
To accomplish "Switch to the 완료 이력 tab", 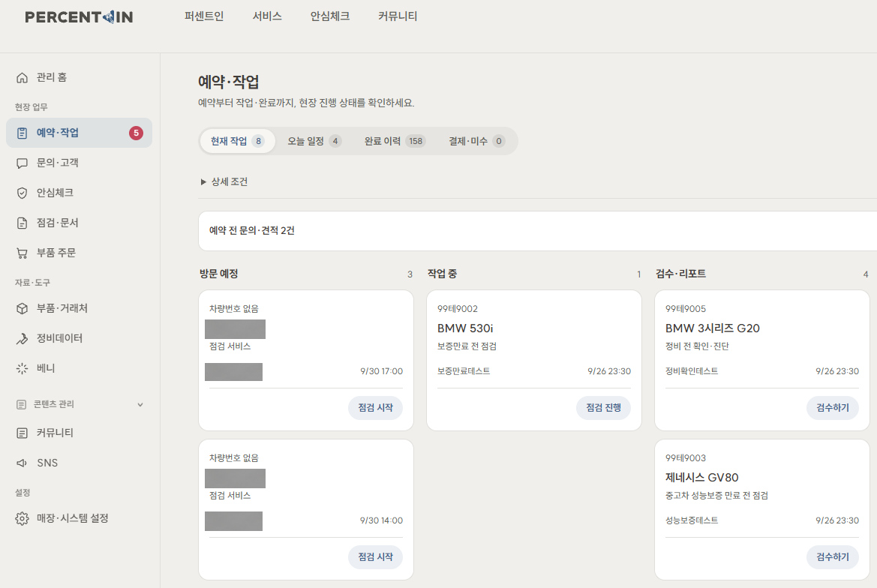I will 395,141.
